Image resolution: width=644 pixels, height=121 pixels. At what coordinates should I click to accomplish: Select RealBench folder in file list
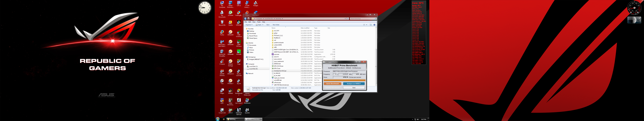277,38
